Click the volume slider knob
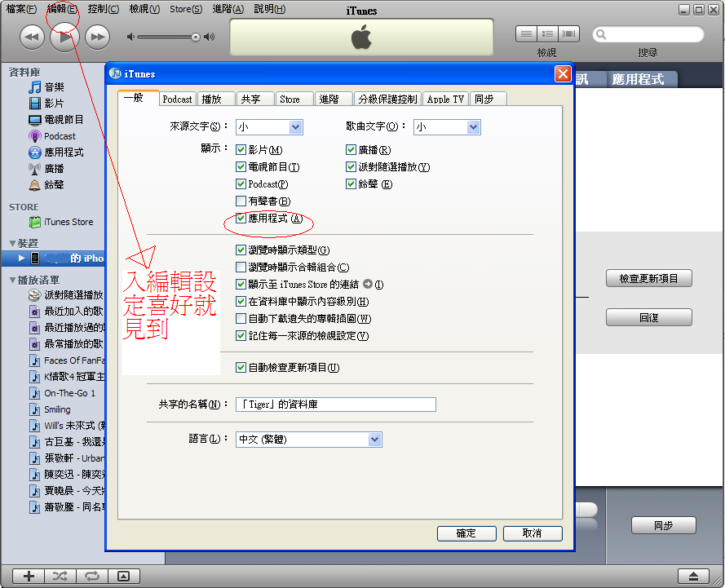This screenshot has height=588, width=725. point(196,37)
